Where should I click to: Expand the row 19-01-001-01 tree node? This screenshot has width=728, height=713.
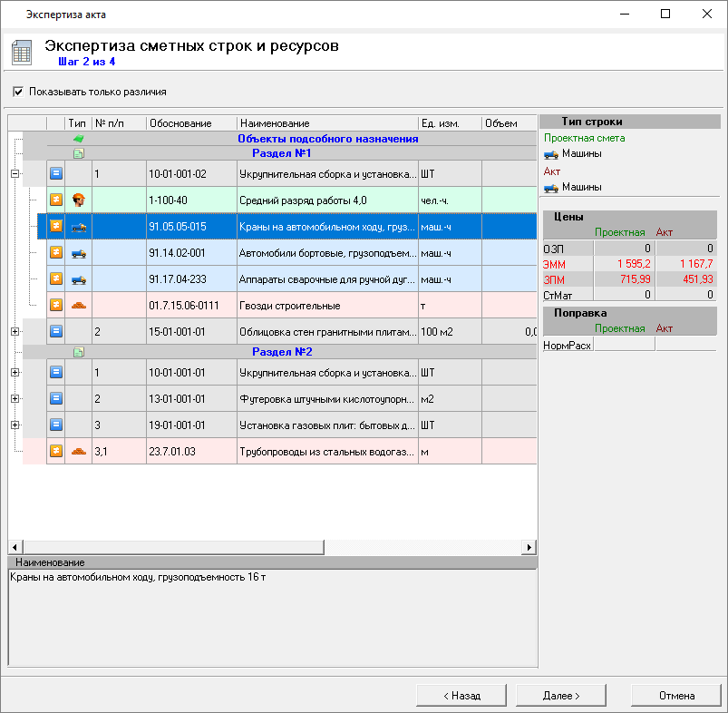point(15,425)
